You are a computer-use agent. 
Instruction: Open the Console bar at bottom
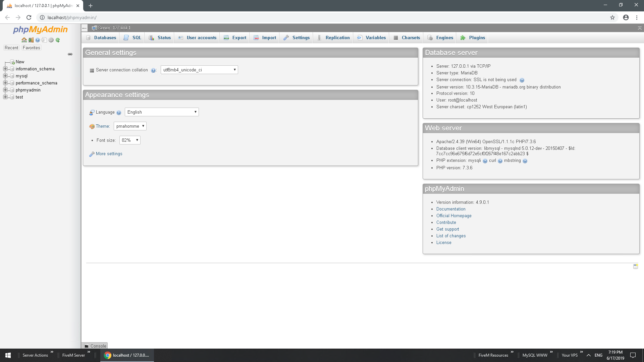95,346
